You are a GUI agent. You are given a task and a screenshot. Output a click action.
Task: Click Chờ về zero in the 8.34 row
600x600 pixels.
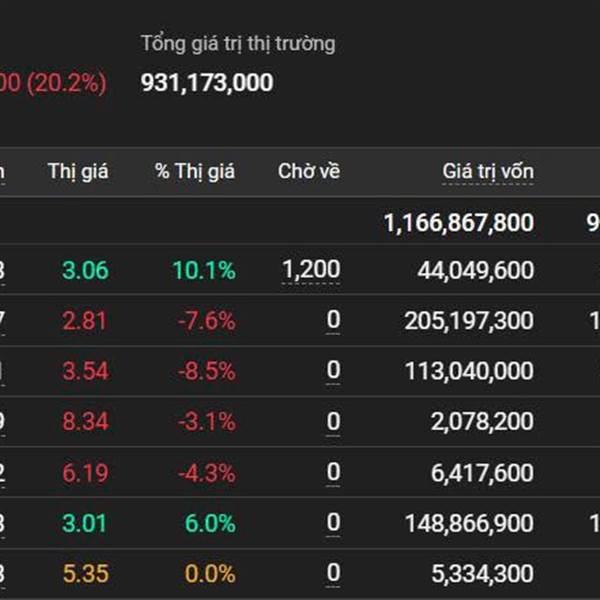333,422
